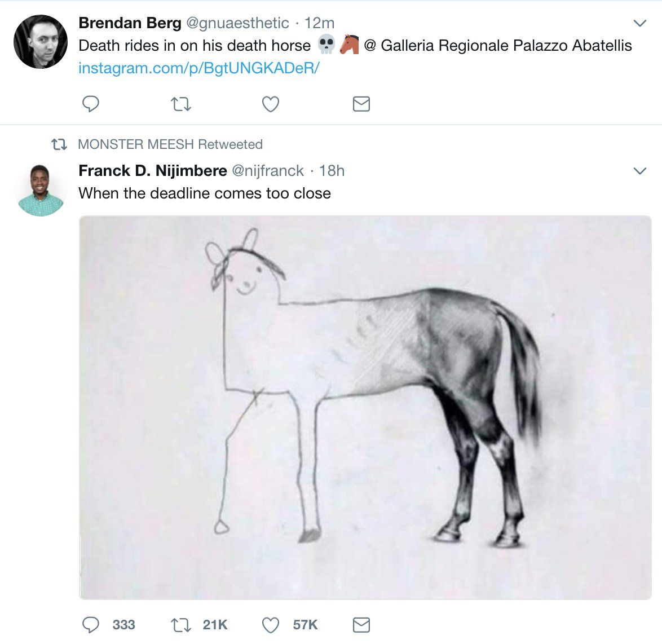Image resolution: width=662 pixels, height=644 pixels.
Task: Open the 18h timestamp of Franck's tweet
Action: [x=332, y=171]
